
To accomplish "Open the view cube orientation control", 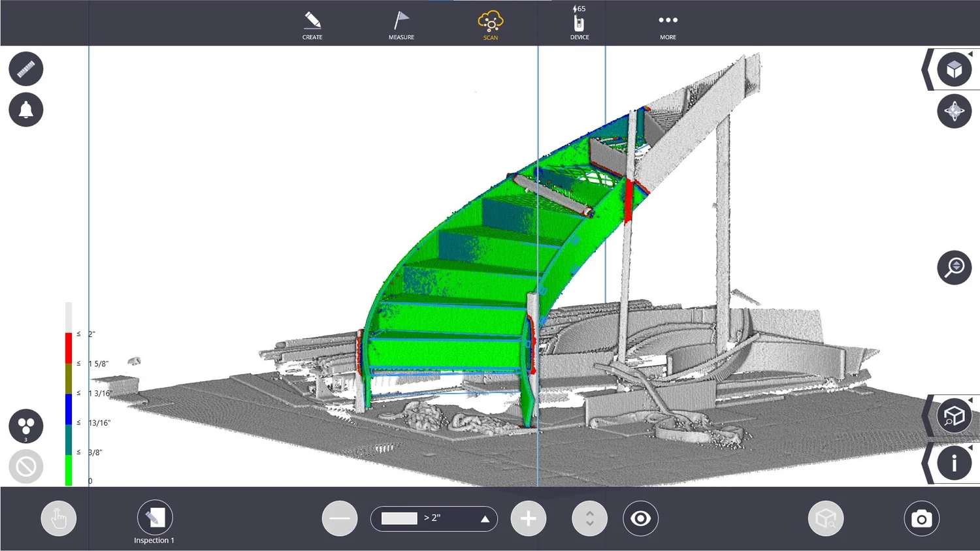I will point(955,69).
